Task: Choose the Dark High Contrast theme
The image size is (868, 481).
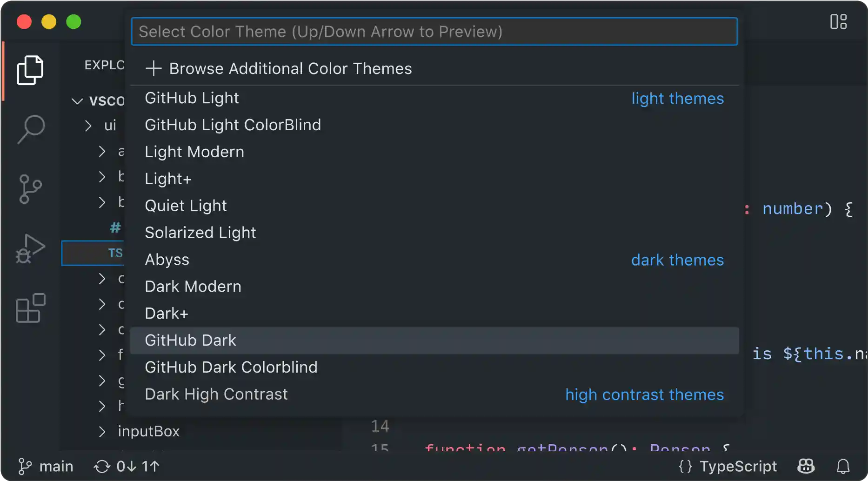Action: [216, 394]
